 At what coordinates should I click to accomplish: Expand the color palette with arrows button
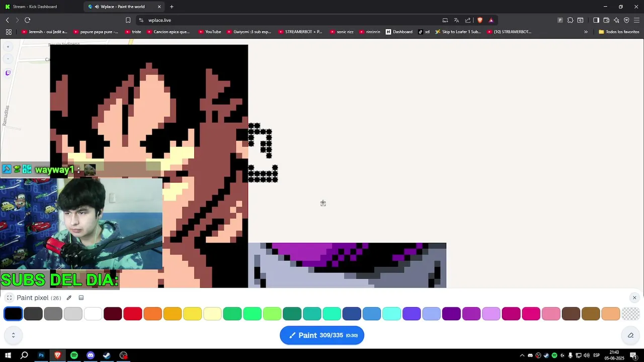13,335
